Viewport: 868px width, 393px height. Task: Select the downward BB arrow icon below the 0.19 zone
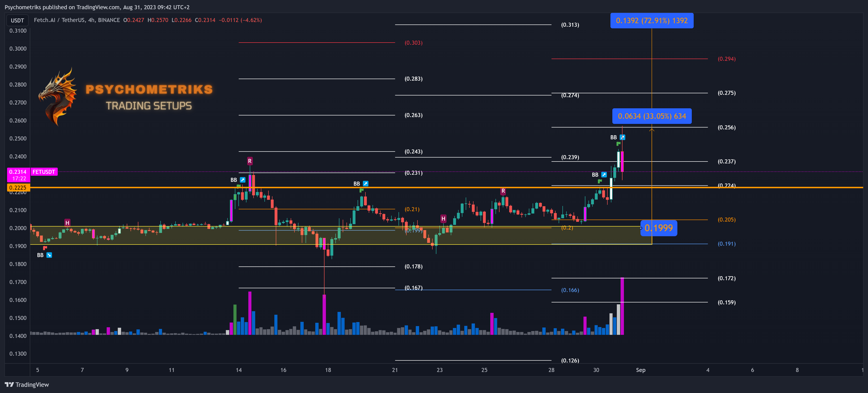click(x=49, y=255)
